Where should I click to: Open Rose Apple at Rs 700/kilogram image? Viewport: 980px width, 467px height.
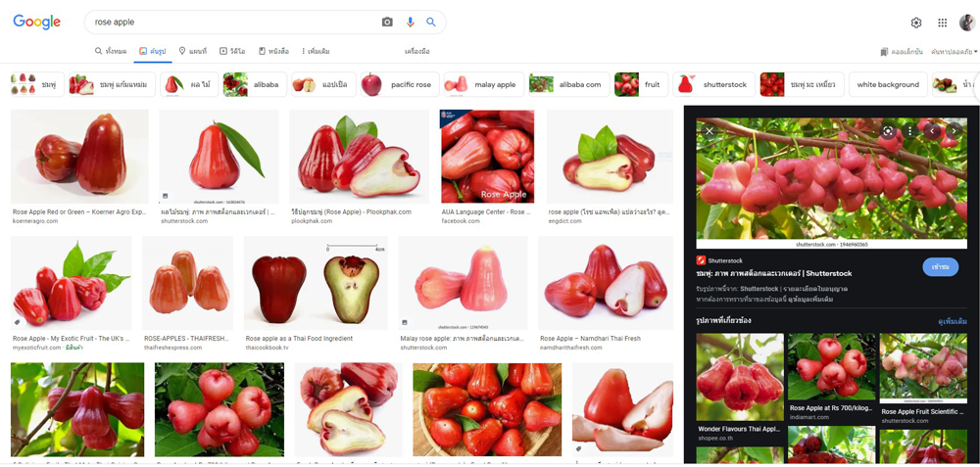[832, 366]
